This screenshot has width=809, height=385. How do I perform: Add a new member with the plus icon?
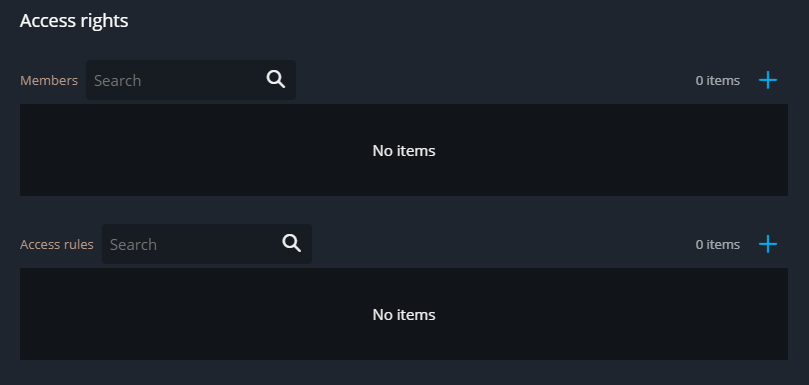pyautogui.click(x=768, y=80)
